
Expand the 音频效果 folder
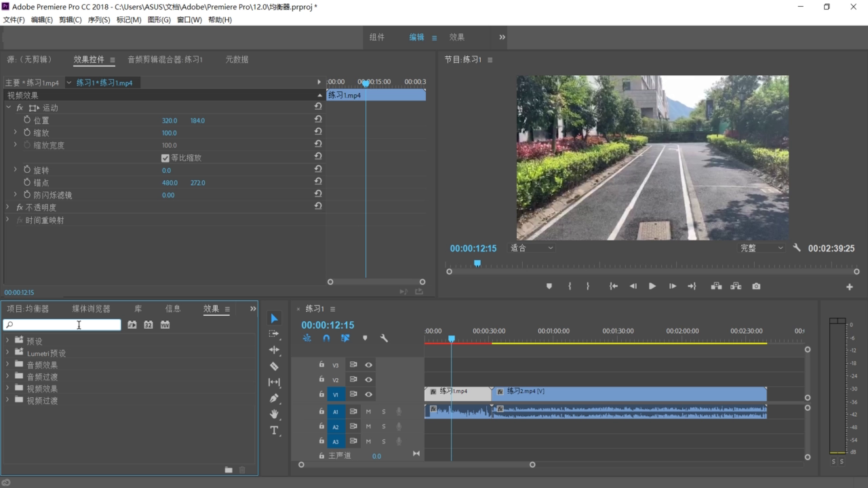(x=7, y=365)
